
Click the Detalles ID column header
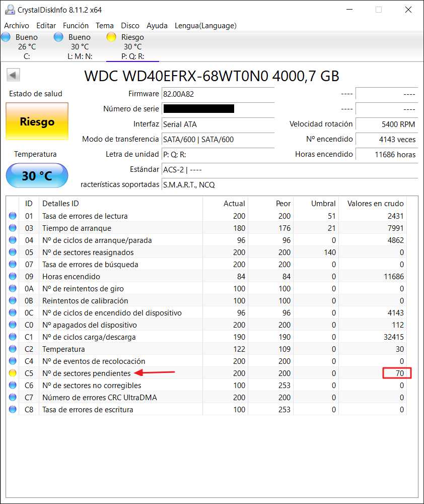coord(121,204)
